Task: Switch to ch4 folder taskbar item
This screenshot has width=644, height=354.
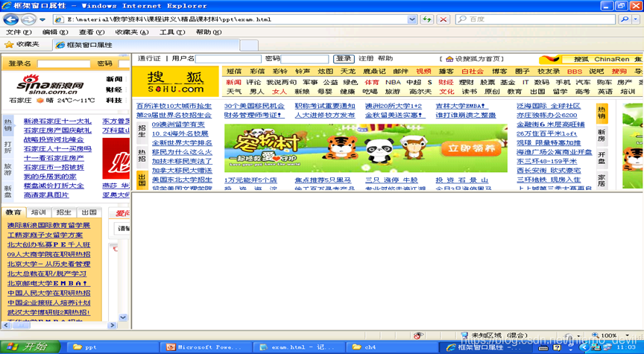Action: point(391,347)
